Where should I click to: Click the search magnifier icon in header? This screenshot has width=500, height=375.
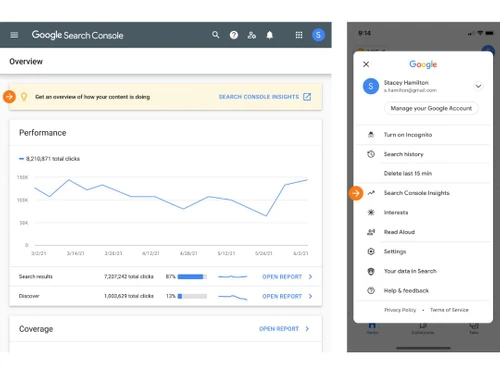pyautogui.click(x=216, y=35)
